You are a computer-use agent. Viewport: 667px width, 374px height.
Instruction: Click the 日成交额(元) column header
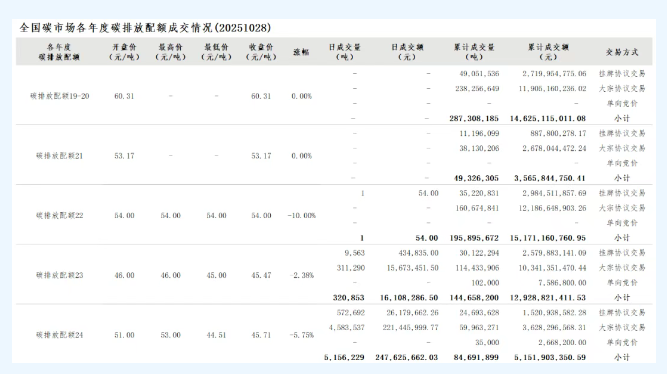coord(407,52)
